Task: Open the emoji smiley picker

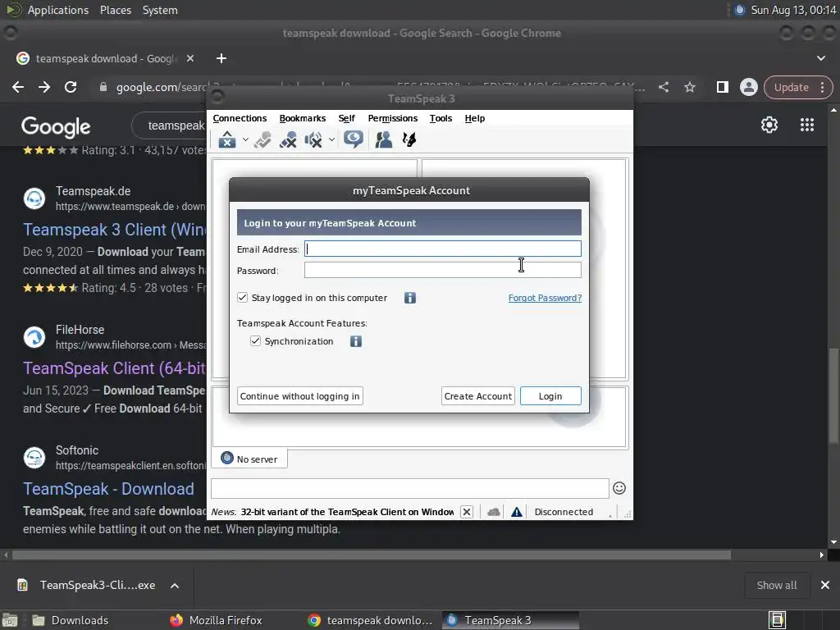Action: [x=619, y=488]
